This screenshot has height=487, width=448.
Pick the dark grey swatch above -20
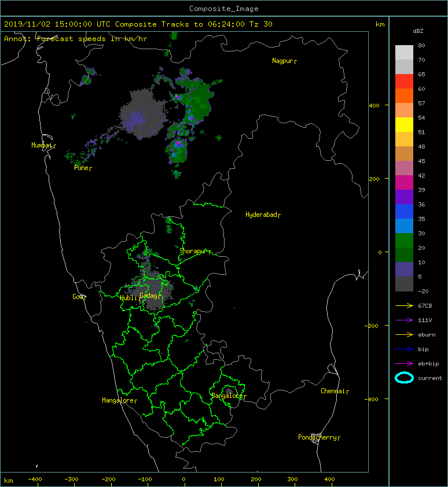tap(404, 283)
